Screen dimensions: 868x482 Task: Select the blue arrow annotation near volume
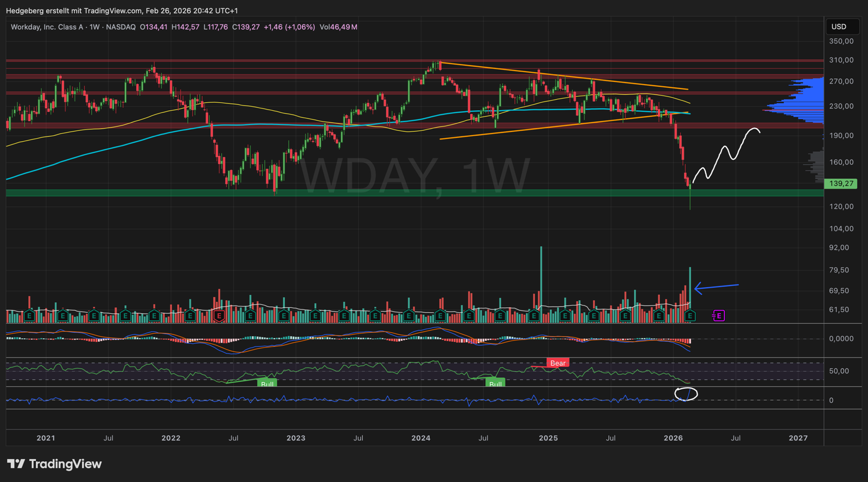click(716, 287)
